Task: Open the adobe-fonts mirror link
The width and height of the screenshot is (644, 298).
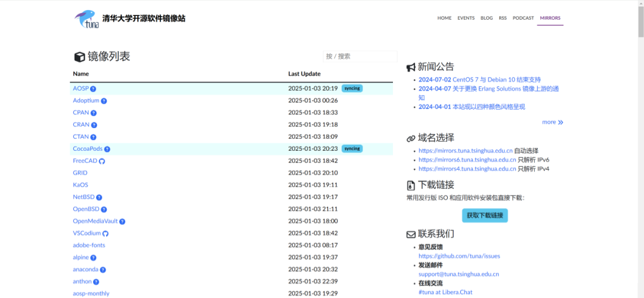Action: click(x=89, y=246)
